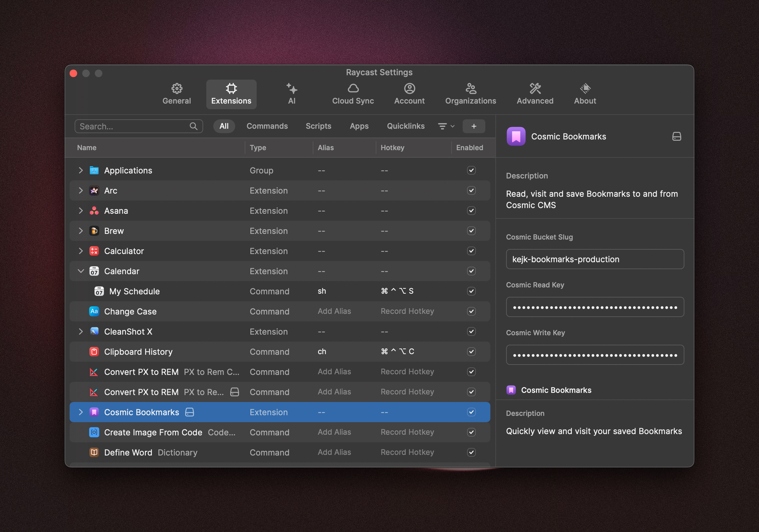Image resolution: width=759 pixels, height=532 pixels.
Task: Toggle the Calculator enabled checkbox
Action: click(x=471, y=251)
